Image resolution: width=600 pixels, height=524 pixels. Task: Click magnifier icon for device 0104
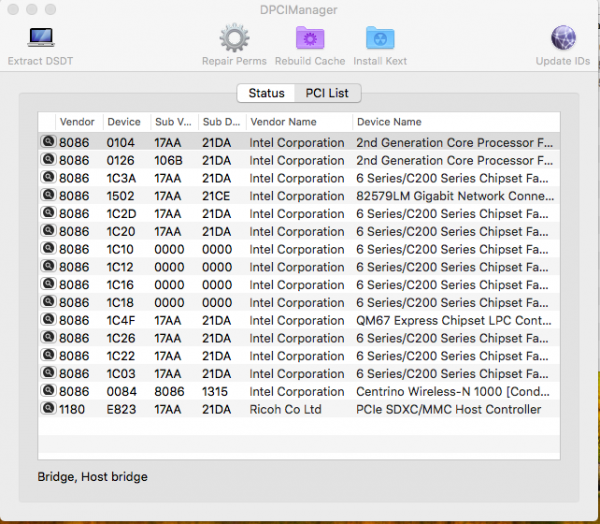click(48, 142)
